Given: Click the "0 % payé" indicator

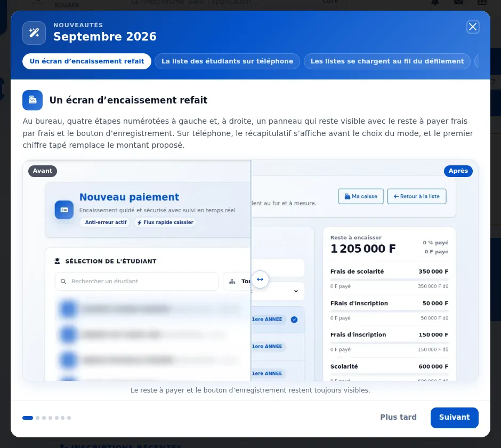Looking at the screenshot, I should [x=435, y=243].
